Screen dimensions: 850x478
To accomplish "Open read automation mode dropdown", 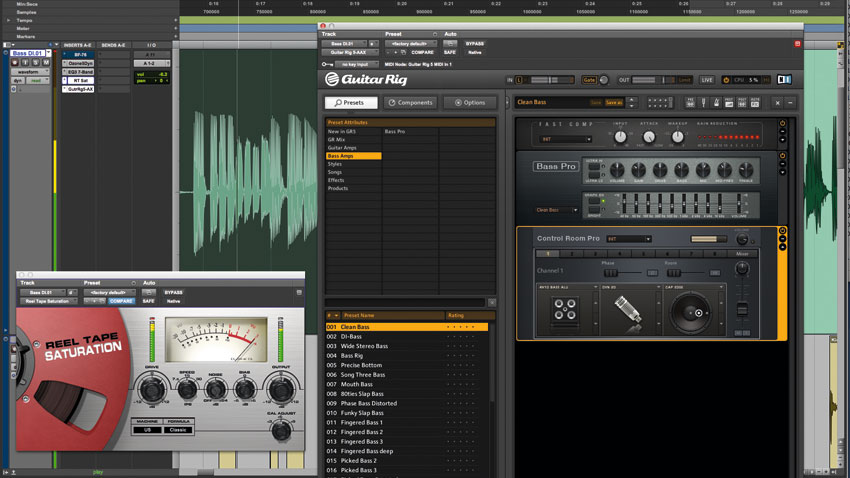I will click(37, 80).
